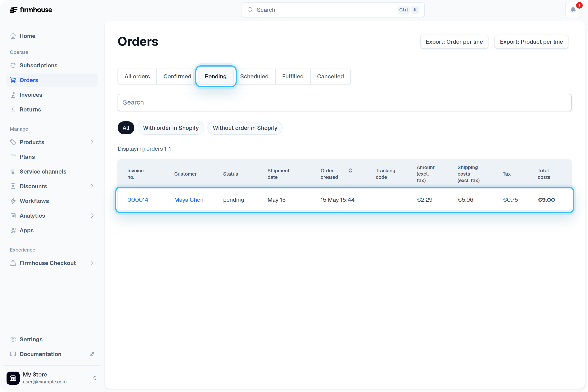Switch to the Fulfilled tab

(x=293, y=76)
